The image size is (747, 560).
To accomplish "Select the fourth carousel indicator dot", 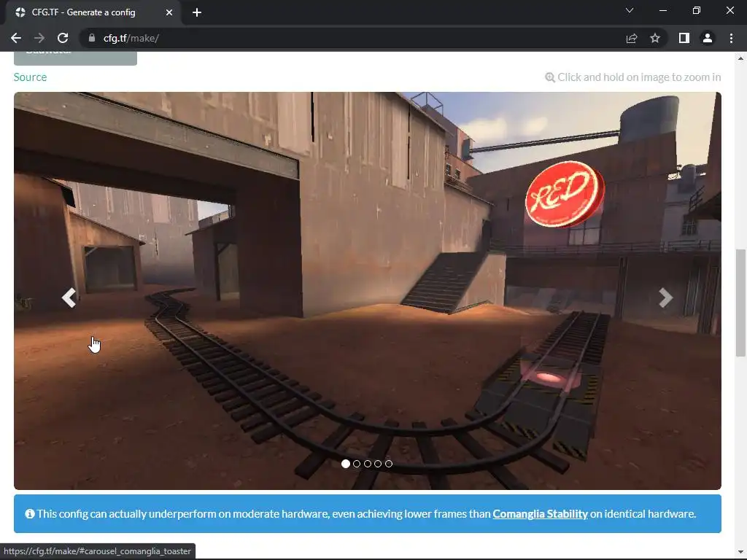I will (378, 464).
